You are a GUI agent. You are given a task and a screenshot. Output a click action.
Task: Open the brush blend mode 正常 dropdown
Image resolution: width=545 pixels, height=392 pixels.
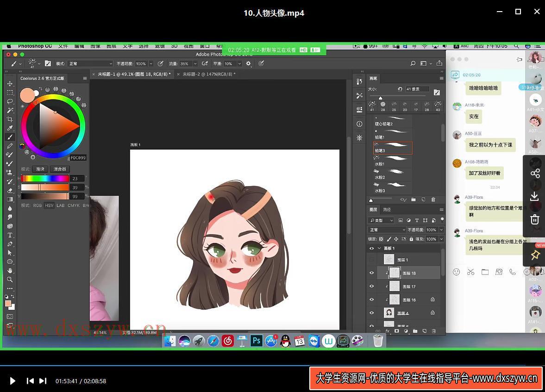[x=90, y=63]
